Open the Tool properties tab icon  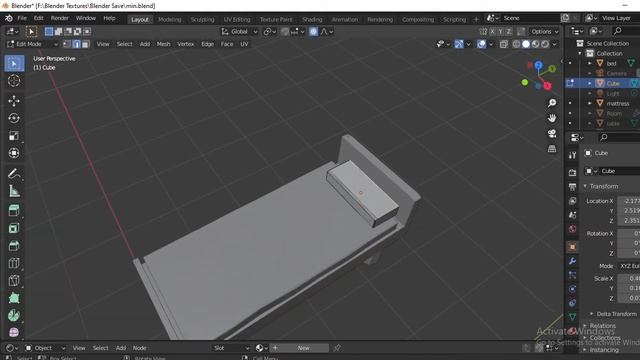click(x=572, y=155)
